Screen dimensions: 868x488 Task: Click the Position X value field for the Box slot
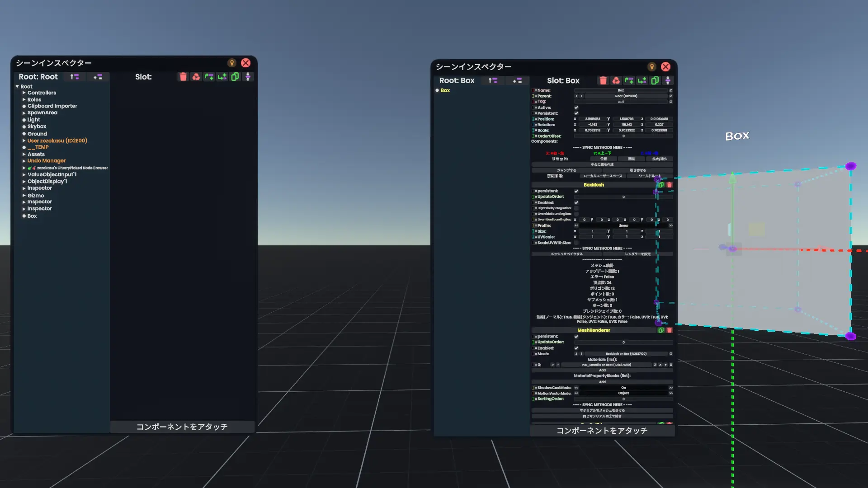click(592, 119)
